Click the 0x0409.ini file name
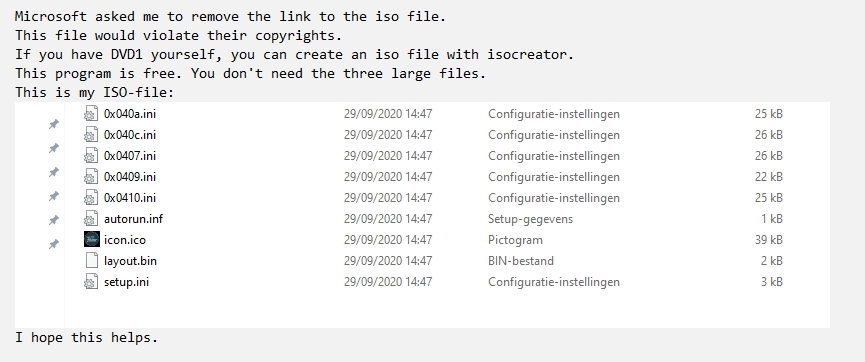Image resolution: width=865 pixels, height=362 pixels. (130, 177)
